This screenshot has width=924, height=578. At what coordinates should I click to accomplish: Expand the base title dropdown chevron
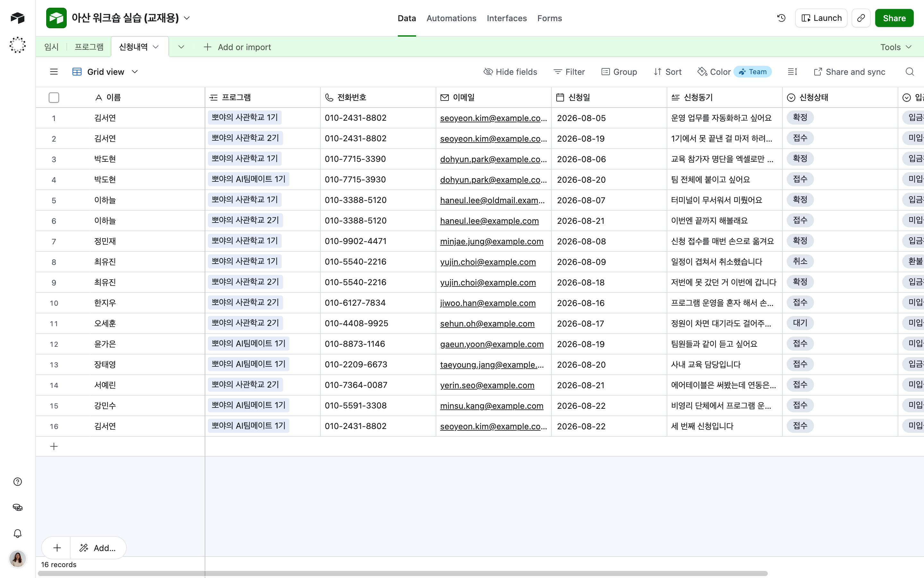point(187,18)
